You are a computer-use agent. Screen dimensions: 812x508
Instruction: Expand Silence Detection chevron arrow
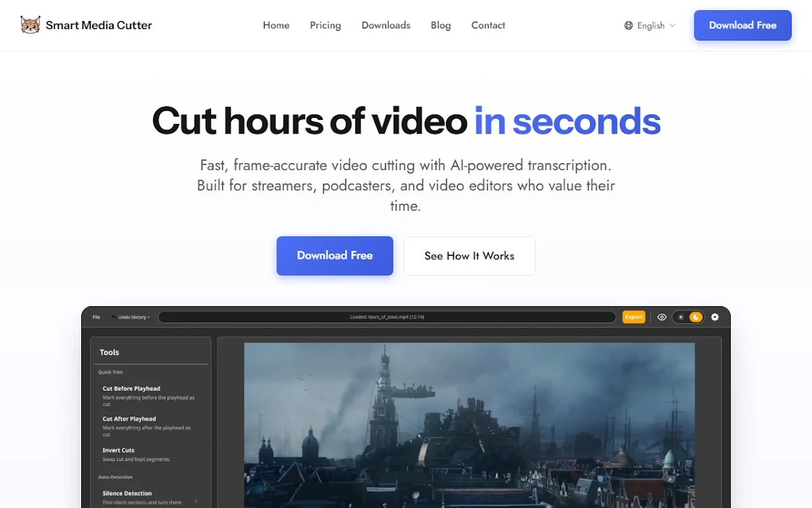click(x=196, y=501)
